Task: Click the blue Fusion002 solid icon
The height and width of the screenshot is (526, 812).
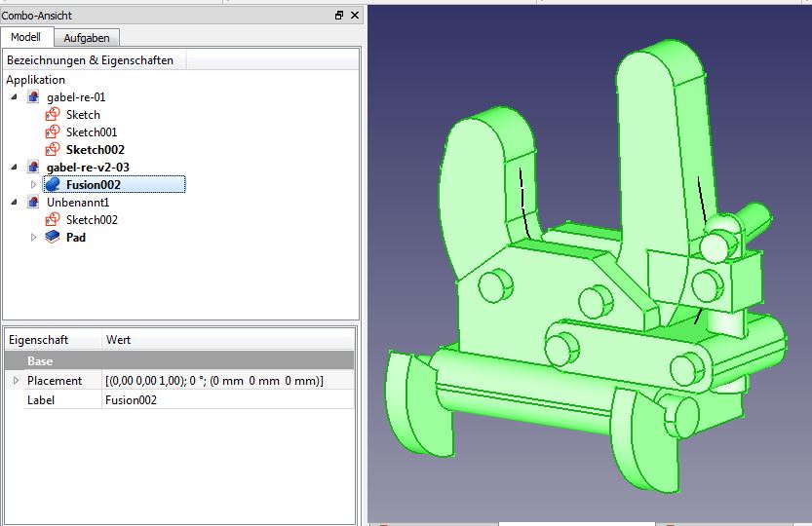Action: (53, 185)
